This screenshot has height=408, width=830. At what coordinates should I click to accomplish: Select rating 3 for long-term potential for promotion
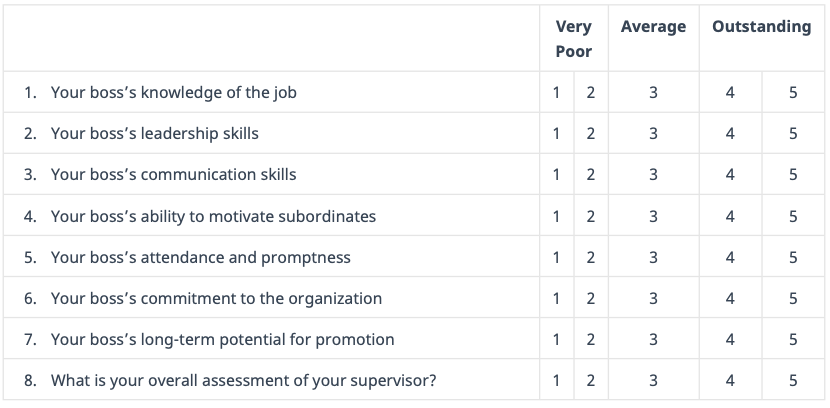pos(653,339)
